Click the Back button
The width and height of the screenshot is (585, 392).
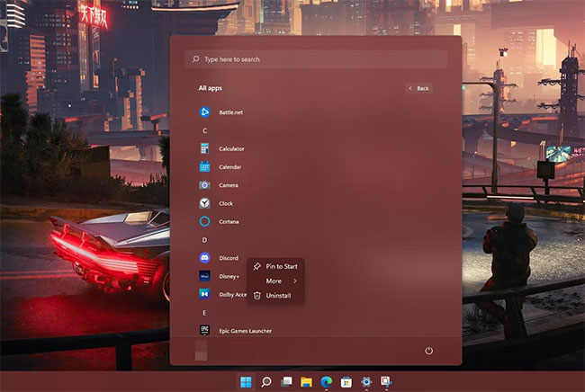point(418,88)
